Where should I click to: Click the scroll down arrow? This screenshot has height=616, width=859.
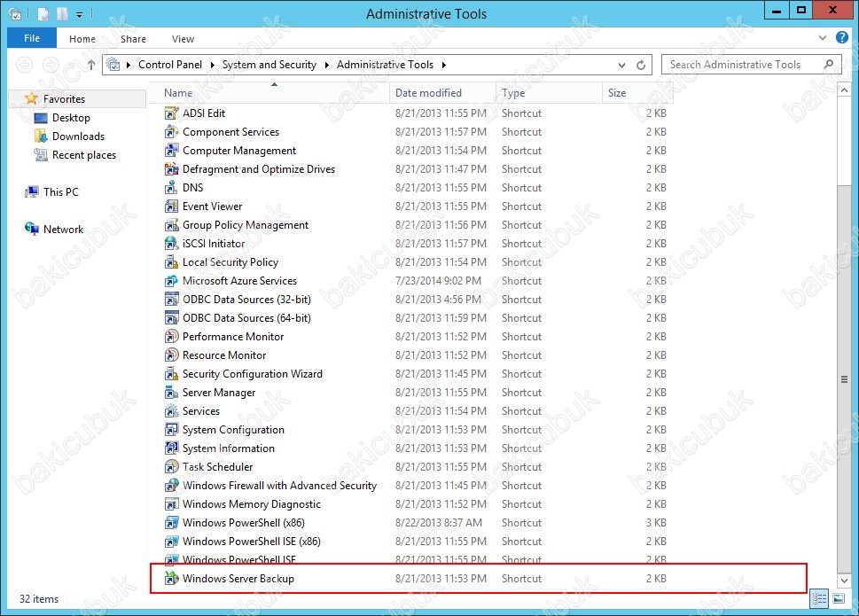844,581
